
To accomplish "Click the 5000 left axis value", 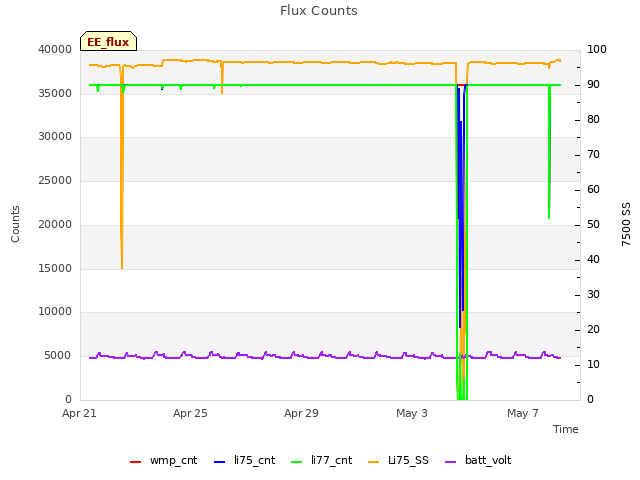I will pos(58,356).
